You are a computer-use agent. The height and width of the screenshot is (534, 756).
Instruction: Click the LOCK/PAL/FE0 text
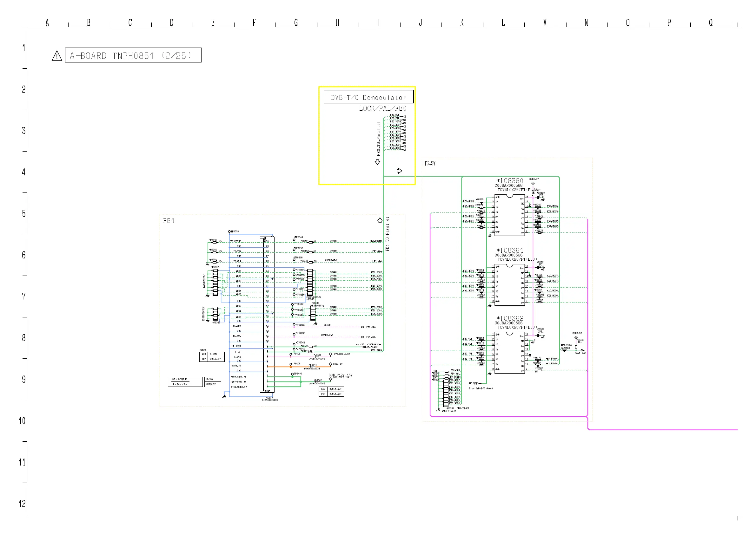(x=383, y=108)
